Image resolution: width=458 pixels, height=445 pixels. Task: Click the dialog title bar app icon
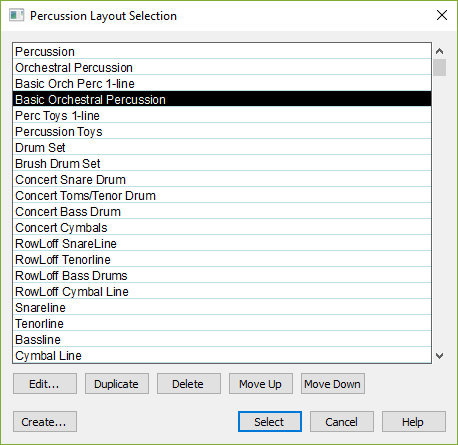tap(17, 15)
